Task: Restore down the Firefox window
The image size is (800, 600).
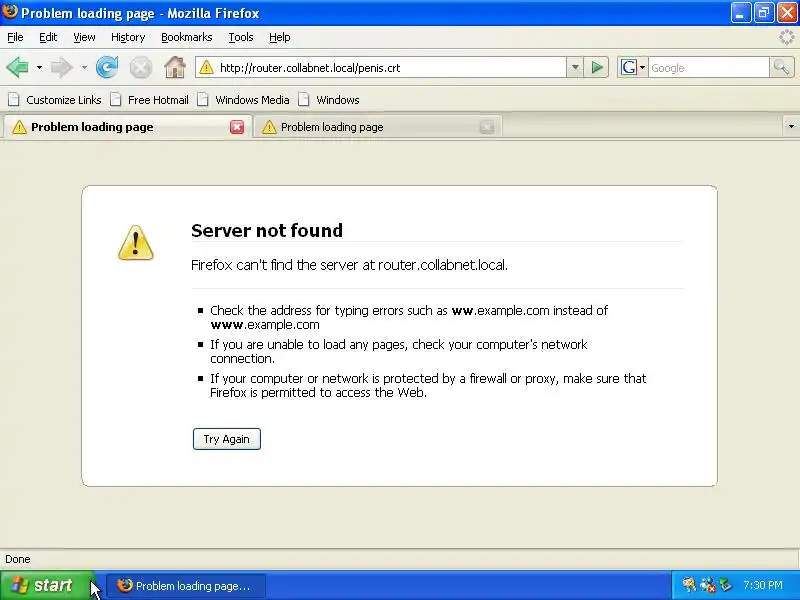Action: 764,13
